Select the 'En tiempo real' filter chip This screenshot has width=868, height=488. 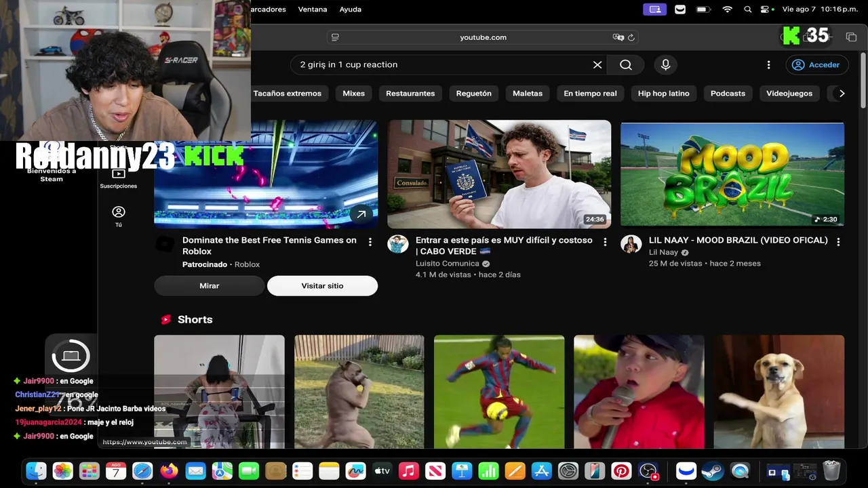point(591,94)
